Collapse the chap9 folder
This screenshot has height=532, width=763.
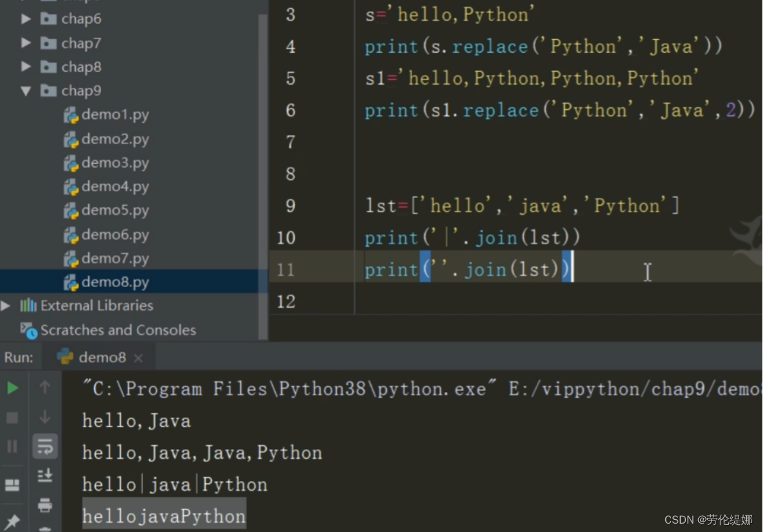point(26,91)
